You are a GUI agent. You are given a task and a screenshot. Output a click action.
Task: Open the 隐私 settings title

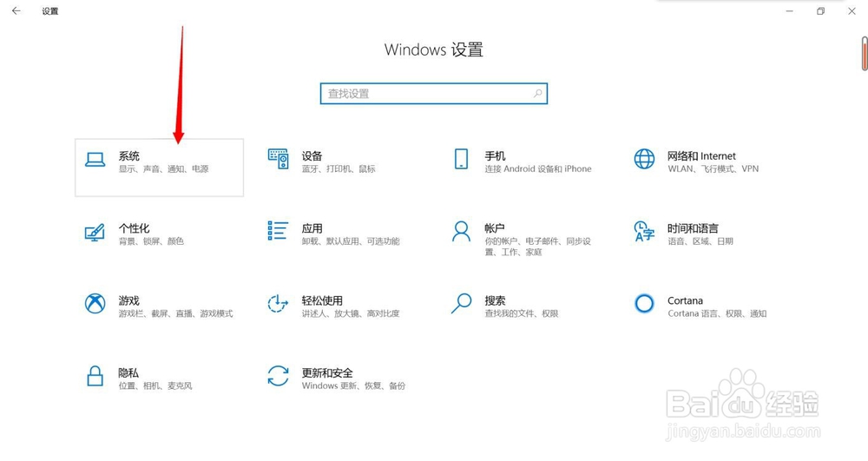[x=128, y=373]
